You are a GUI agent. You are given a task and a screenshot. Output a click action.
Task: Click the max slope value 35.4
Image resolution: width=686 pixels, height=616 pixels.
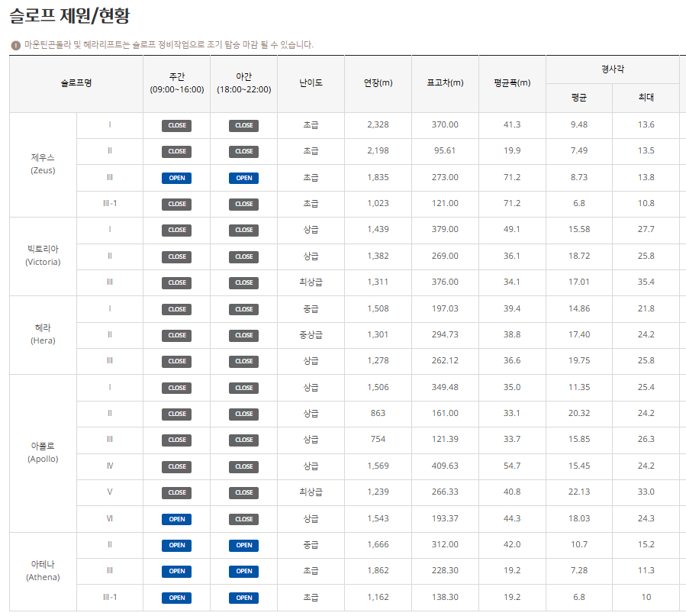(x=646, y=282)
